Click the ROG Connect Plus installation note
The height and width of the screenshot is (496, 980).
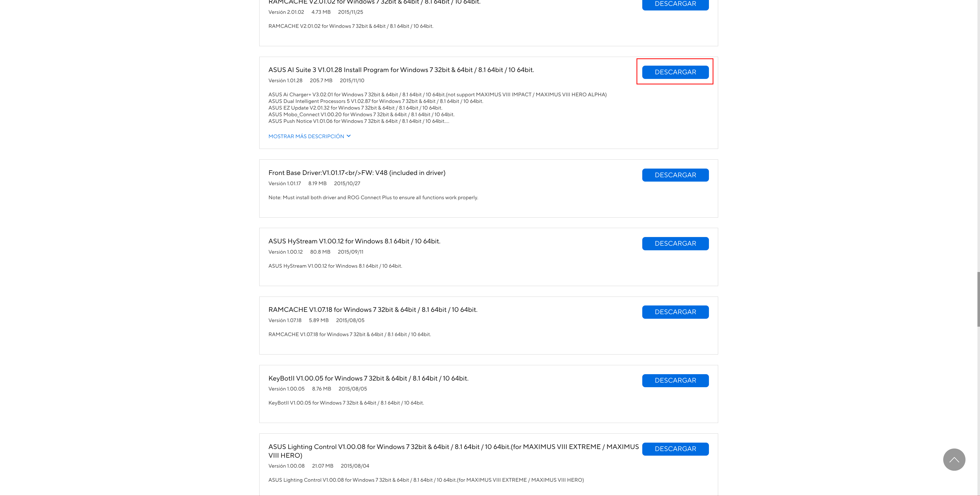373,197
